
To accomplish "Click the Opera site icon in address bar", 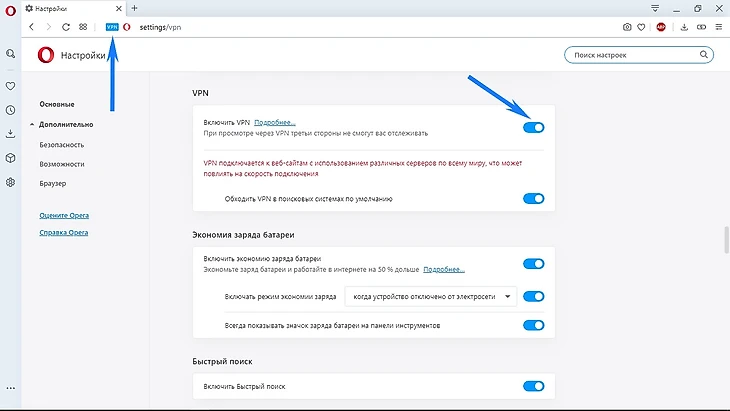I will (127, 27).
